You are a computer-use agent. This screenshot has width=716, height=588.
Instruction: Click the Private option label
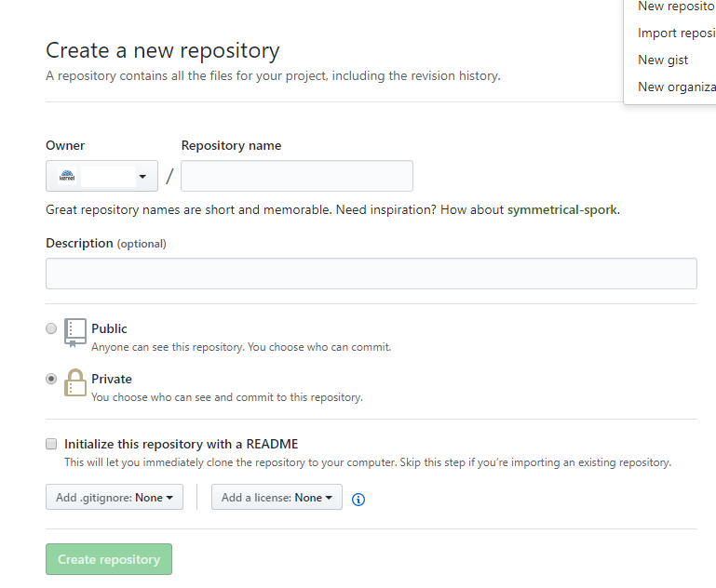[x=112, y=379]
